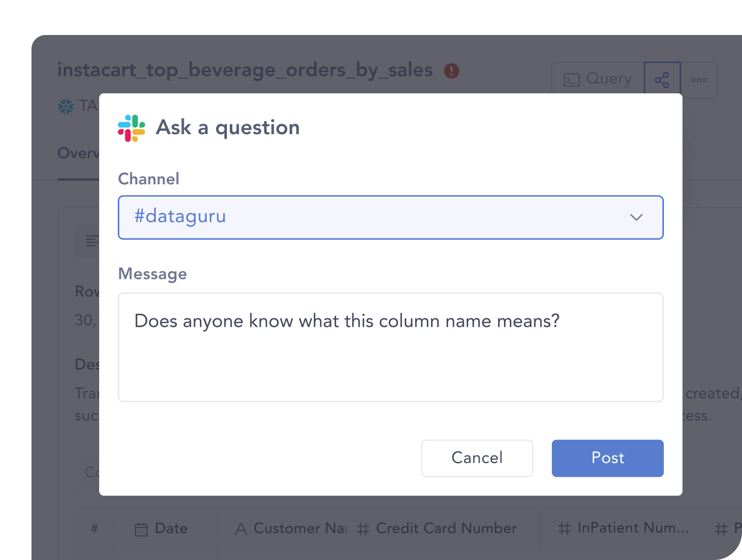
Task: Click the text type icon before Customer Name
Action: (x=240, y=530)
